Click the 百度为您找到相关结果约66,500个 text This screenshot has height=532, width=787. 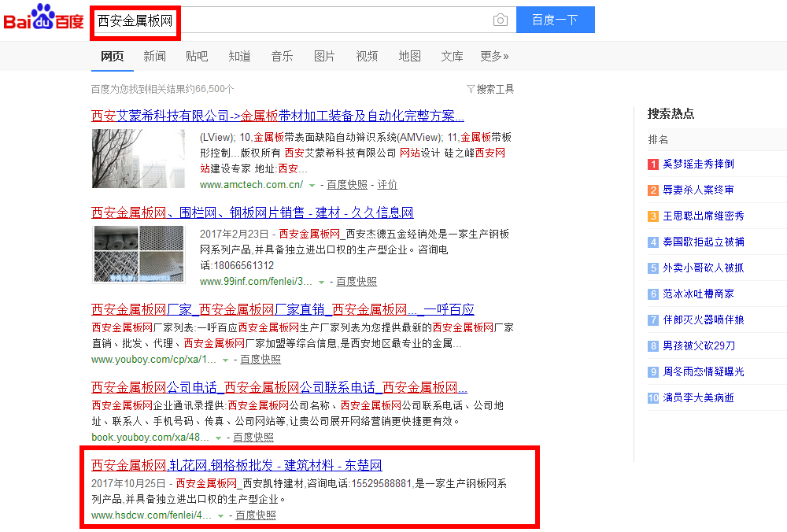point(162,90)
